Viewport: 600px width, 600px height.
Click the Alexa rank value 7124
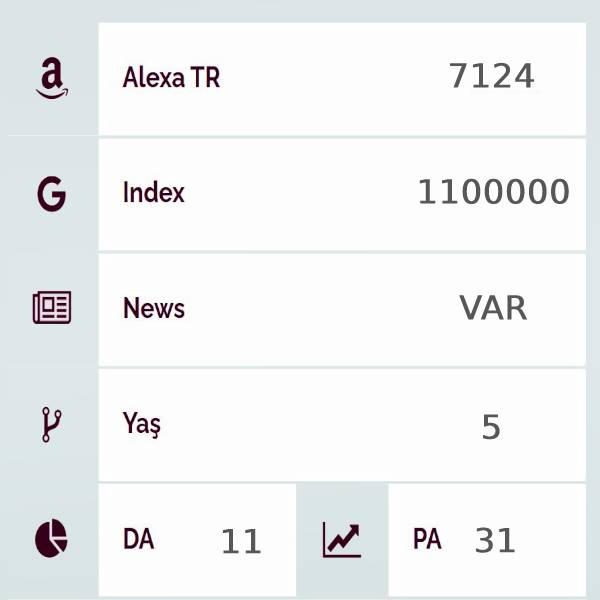pyautogui.click(x=492, y=76)
